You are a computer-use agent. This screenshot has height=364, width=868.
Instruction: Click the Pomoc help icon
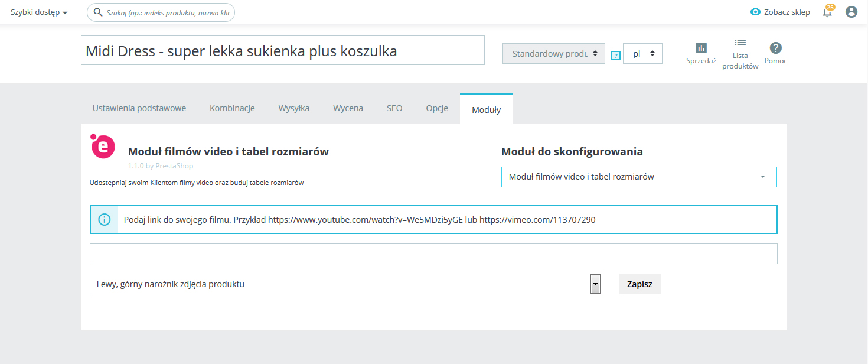click(775, 48)
